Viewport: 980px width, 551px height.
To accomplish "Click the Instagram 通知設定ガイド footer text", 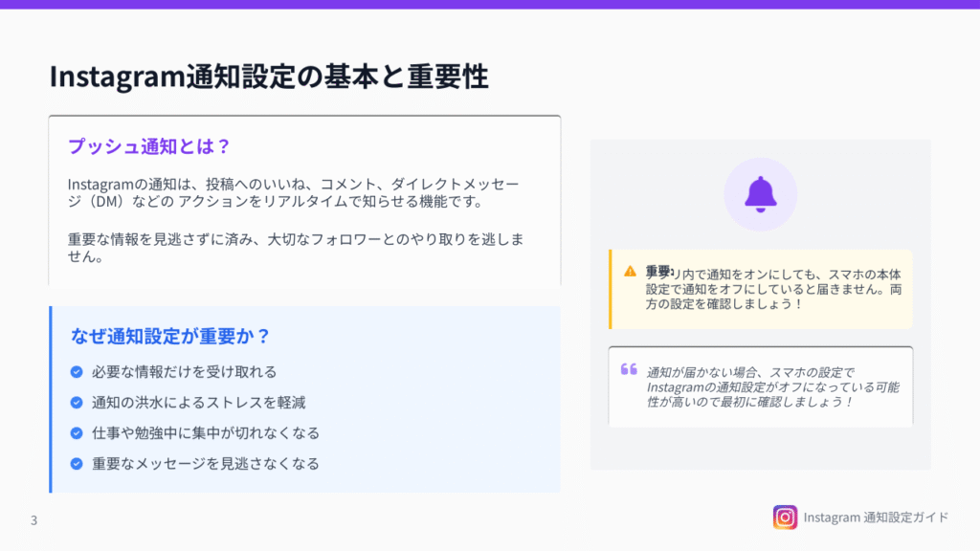I will (x=876, y=518).
